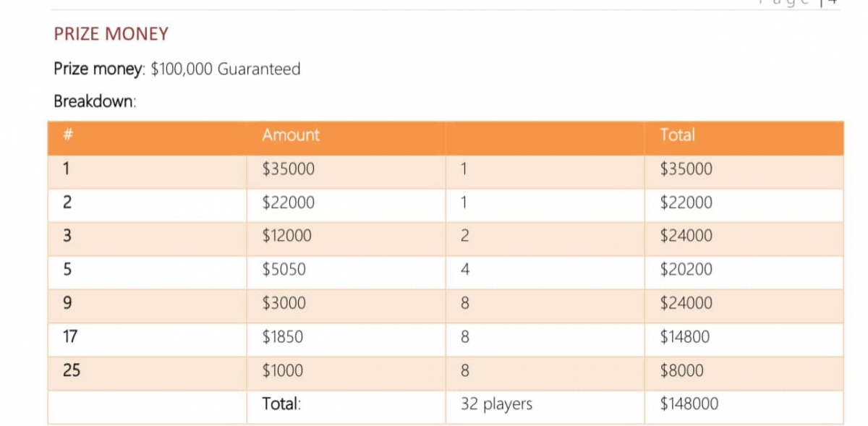Select the place number 17 cell

70,337
